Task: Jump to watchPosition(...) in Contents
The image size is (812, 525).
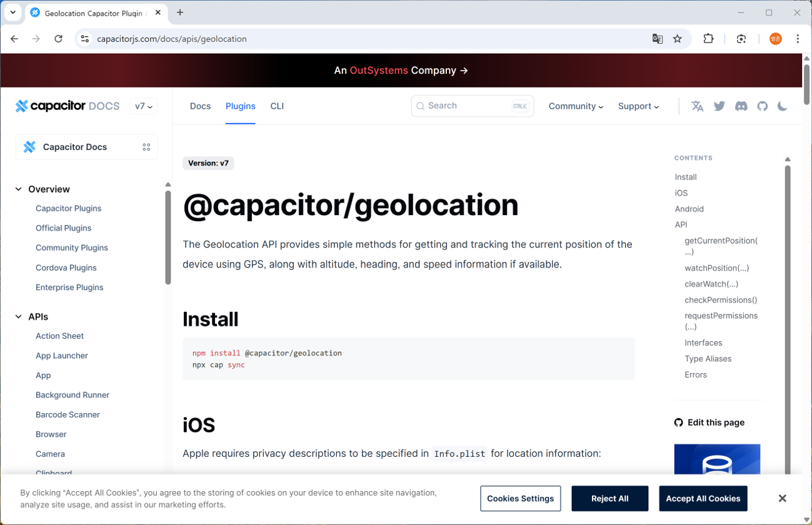Action: tap(717, 268)
